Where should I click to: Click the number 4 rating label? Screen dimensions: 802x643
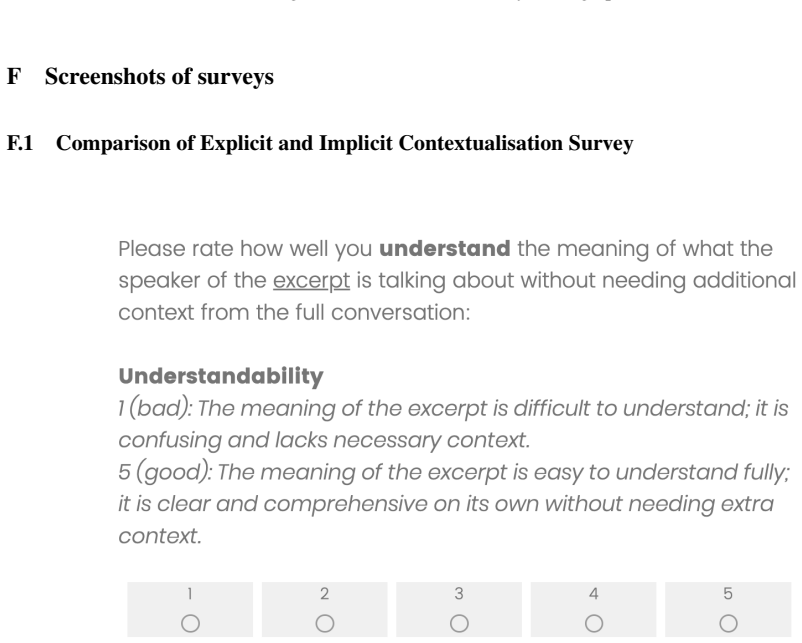[x=593, y=593]
